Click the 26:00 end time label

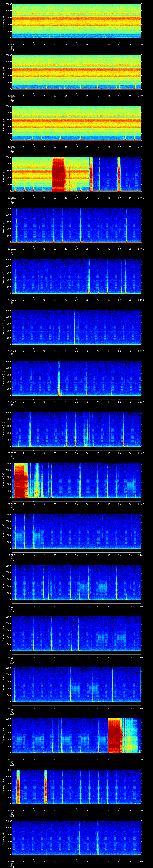tap(141, 198)
